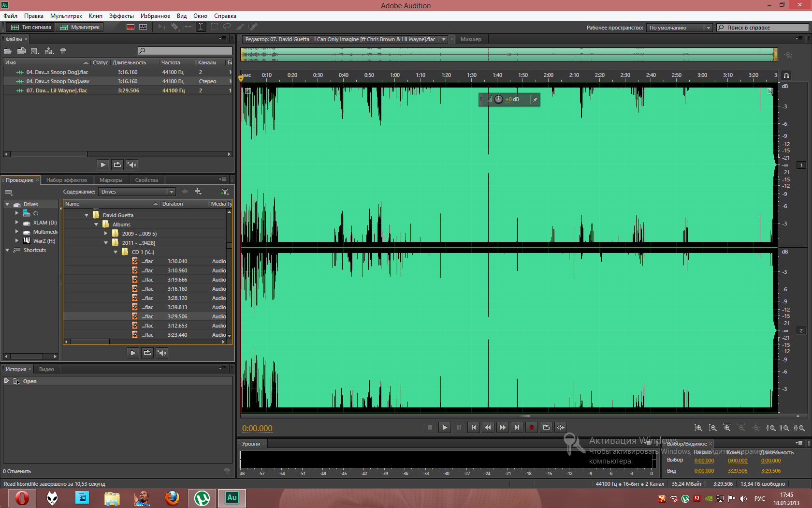The image size is (812, 508).
Task: Switch to the Набор эффектов tab
Action: 67,180
